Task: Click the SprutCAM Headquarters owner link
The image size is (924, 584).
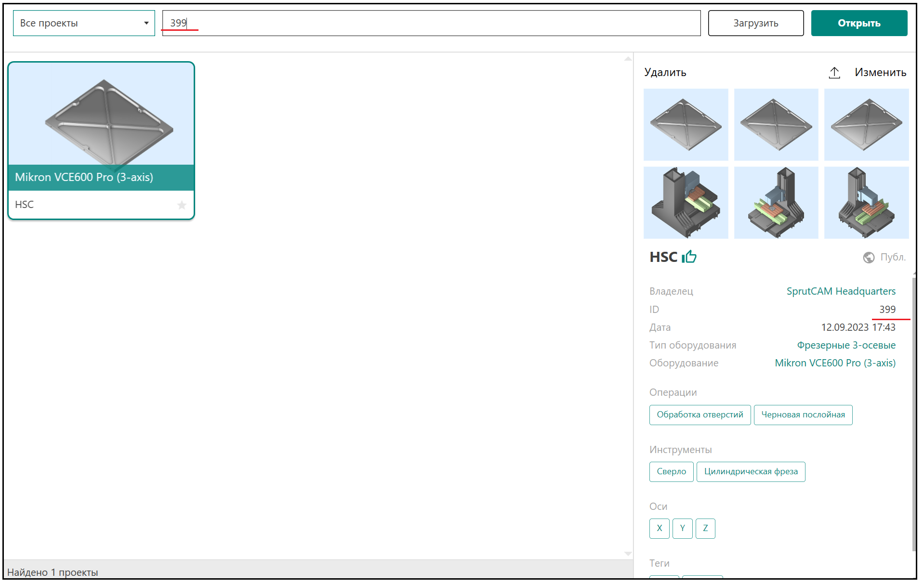Action: coord(841,291)
